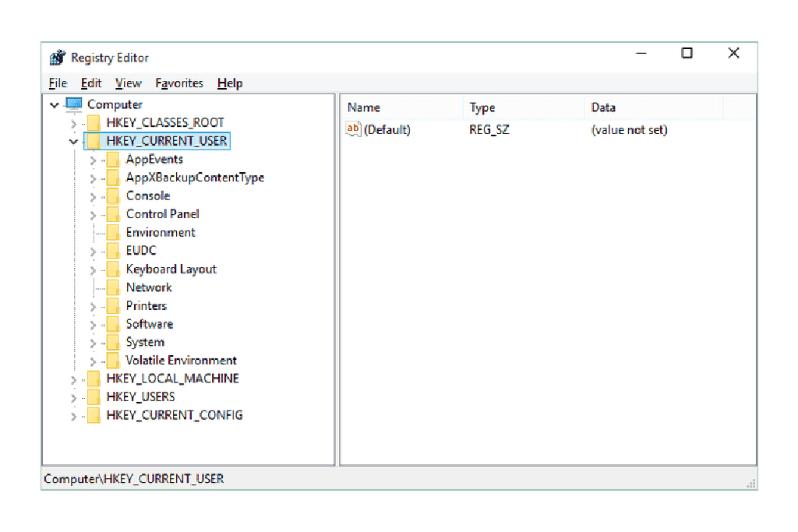798x532 pixels.
Task: Expand the Software key
Action: tap(93, 325)
